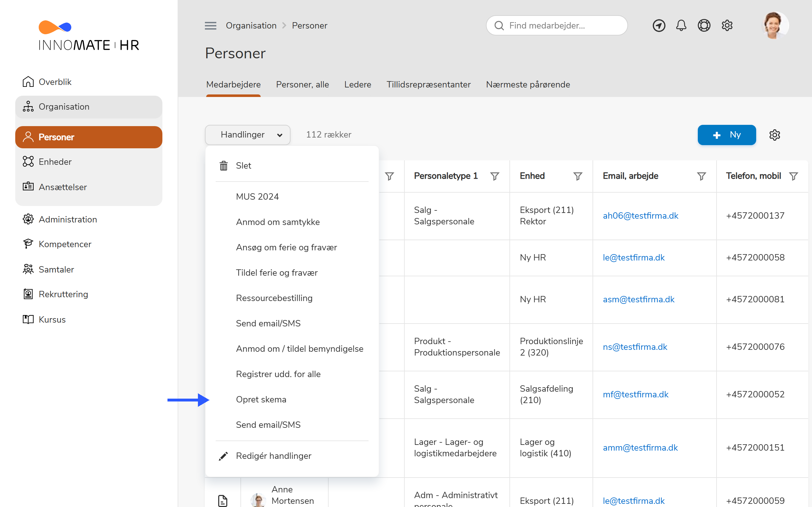
Task: Filter the Telefon, mobil column
Action: tap(793, 176)
